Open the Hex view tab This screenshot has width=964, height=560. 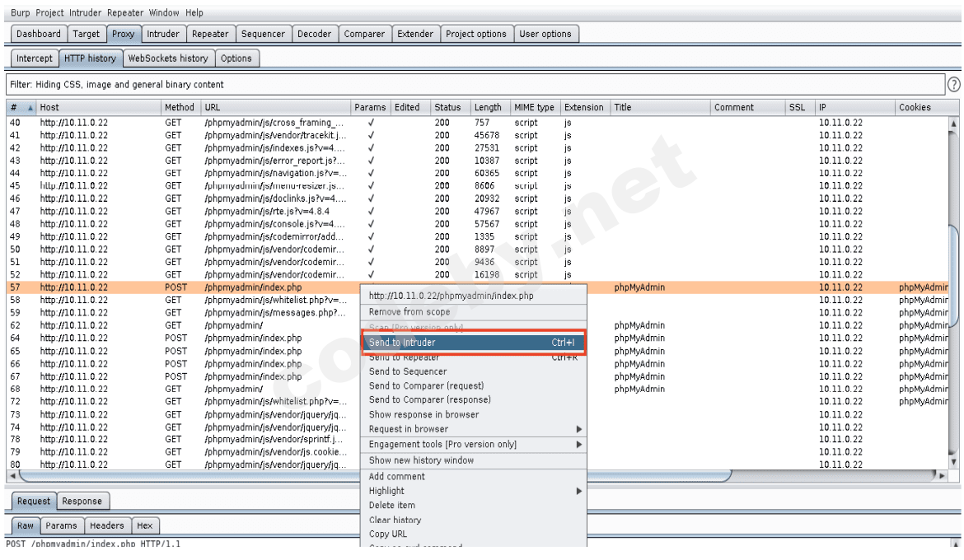coord(144,525)
